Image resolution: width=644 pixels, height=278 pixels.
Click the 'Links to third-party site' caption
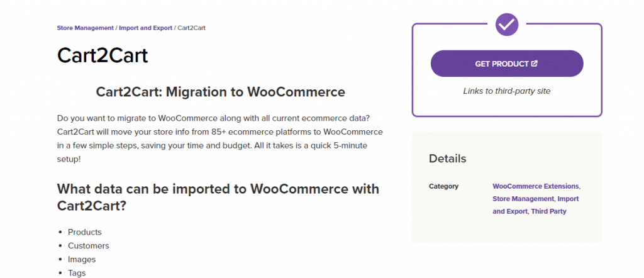pyautogui.click(x=506, y=91)
